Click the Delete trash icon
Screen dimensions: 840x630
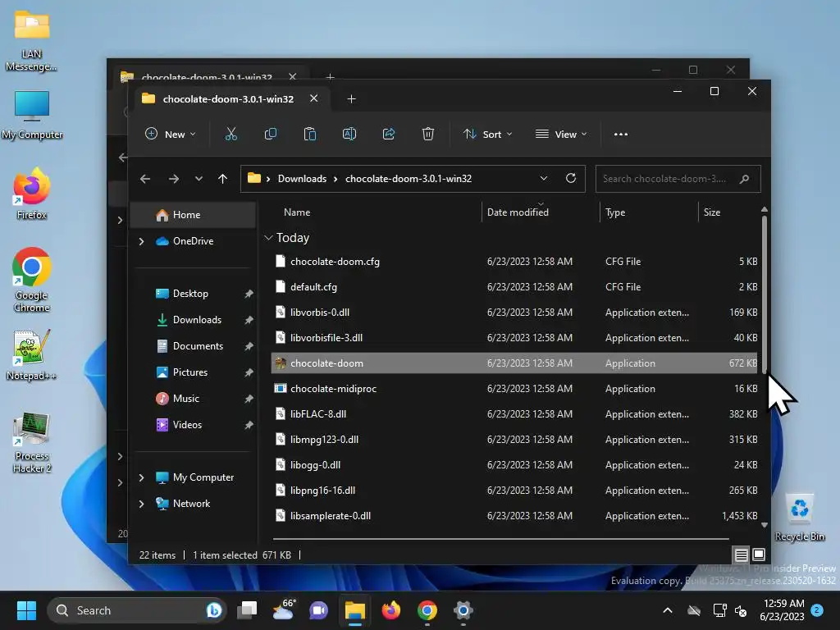(x=427, y=134)
